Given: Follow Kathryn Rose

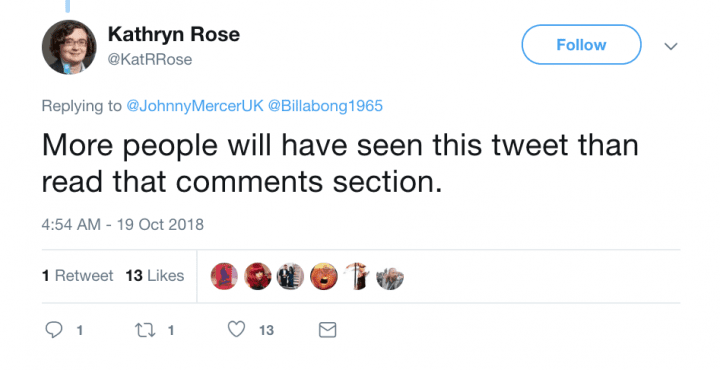Looking at the screenshot, I should tap(581, 45).
